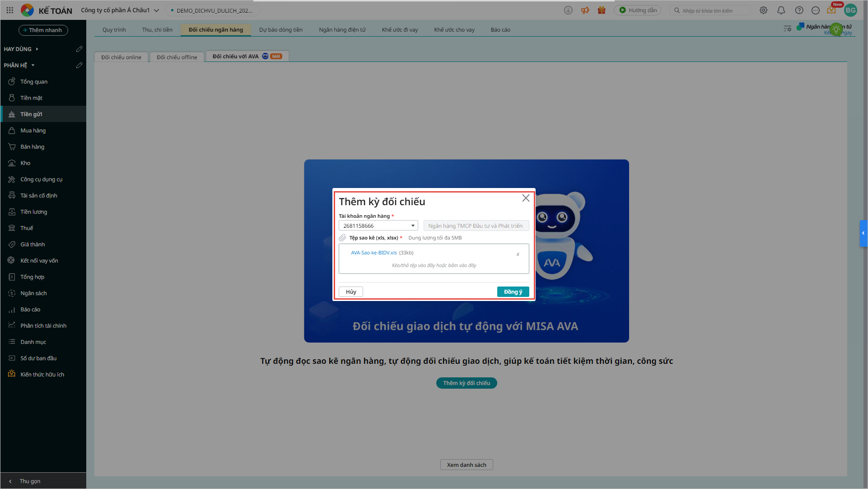Open Tổng hợp in the sidebar
Screen dimensions: 868x489
[x=43, y=277]
